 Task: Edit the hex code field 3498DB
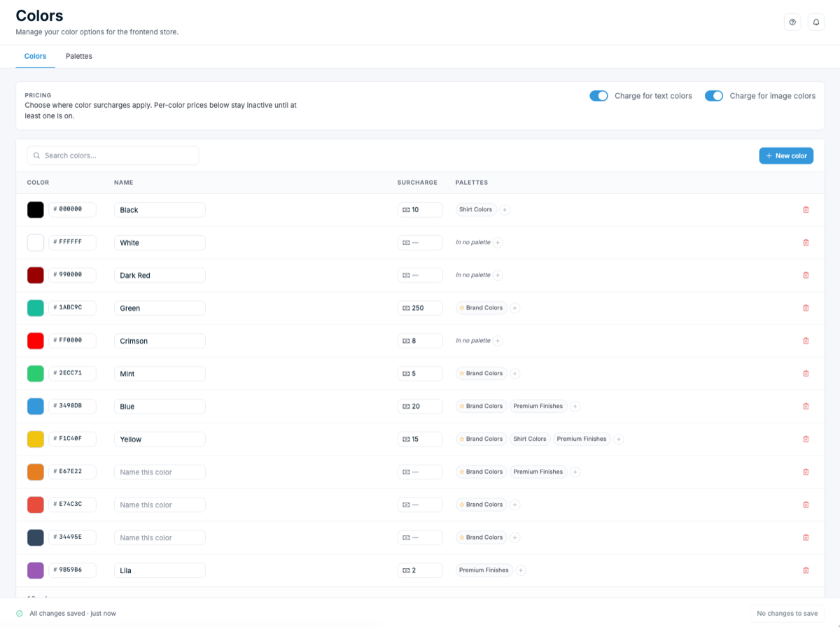point(72,406)
